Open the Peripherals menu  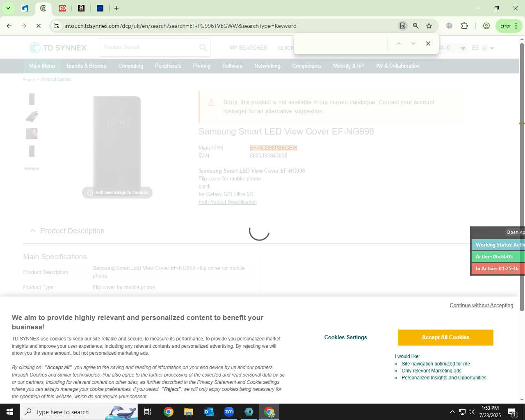[168, 66]
